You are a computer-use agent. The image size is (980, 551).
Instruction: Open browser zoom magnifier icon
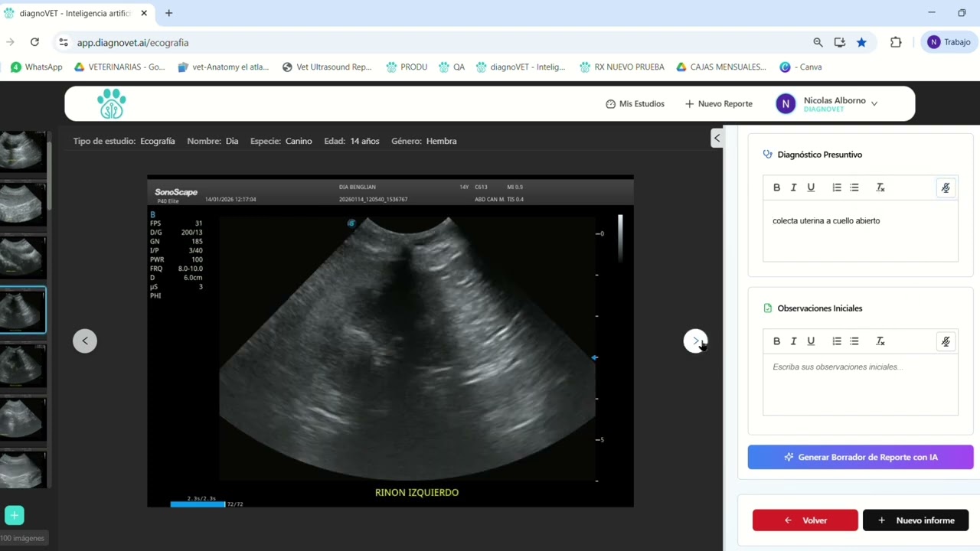(x=818, y=42)
